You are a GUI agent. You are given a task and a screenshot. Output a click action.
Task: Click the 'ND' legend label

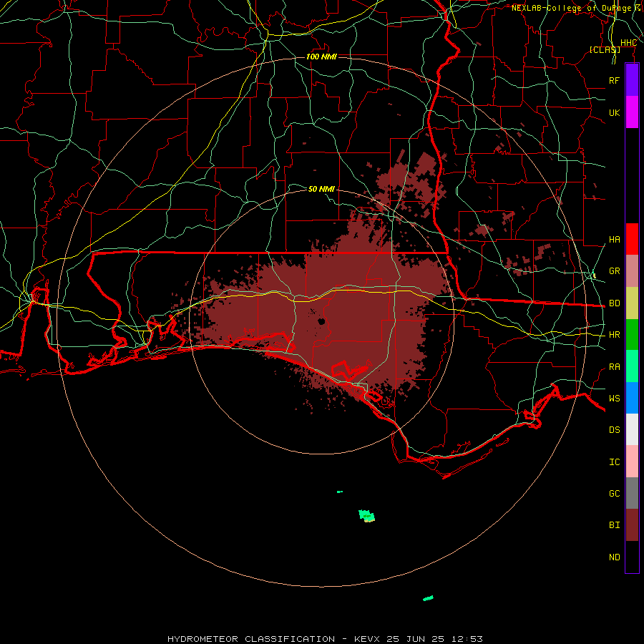(614, 557)
